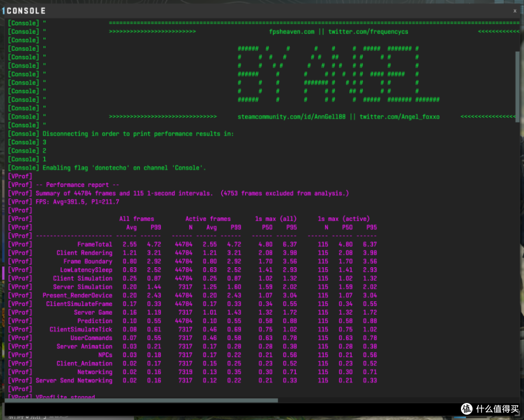Click the fpsheaven.com text in banner
Image resolution: width=524 pixels, height=420 pixels.
tap(292, 32)
